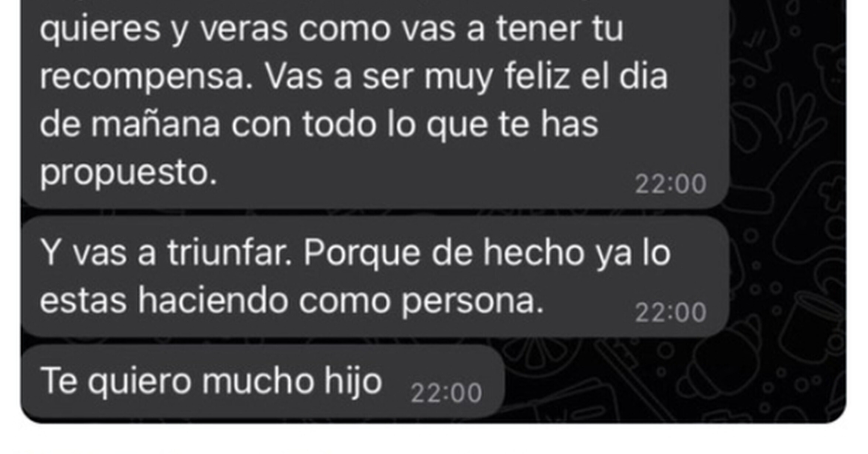Click the 22:00 timestamp next to 'hijo'
868x454 pixels.
pyautogui.click(x=446, y=393)
